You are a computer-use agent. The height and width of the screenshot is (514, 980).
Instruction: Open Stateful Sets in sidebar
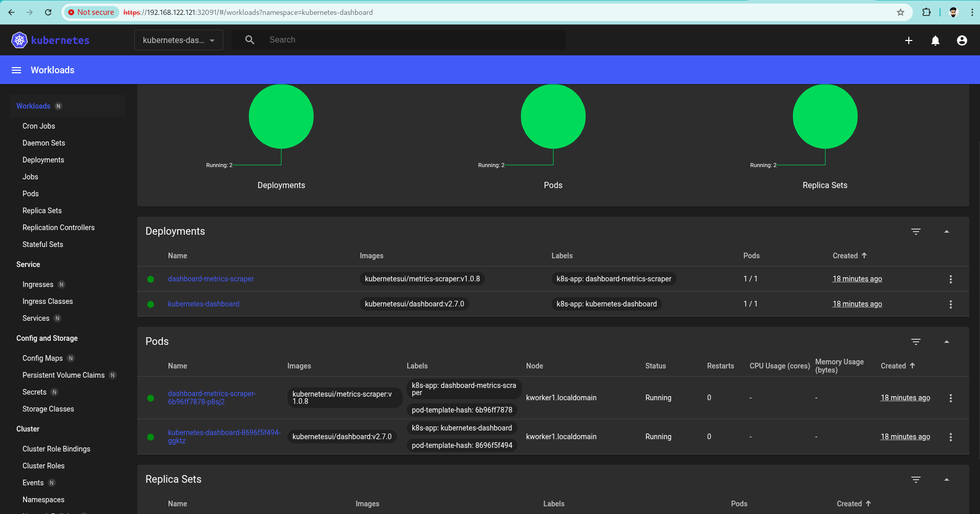pos(43,244)
